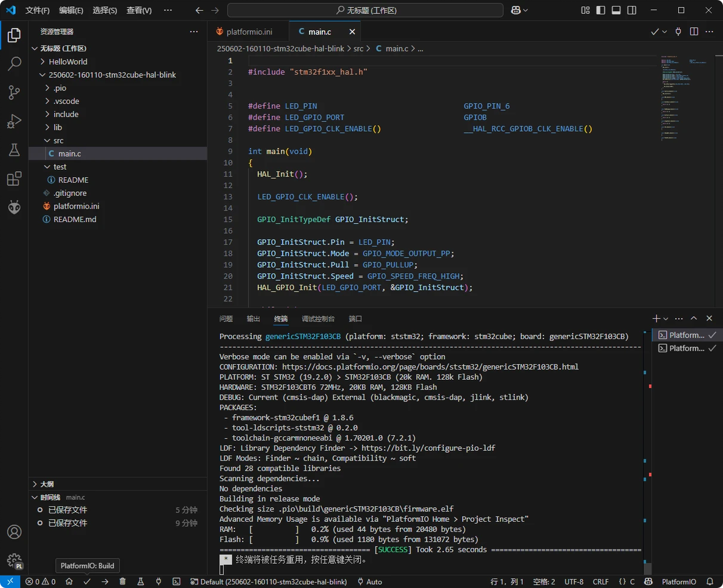The width and height of the screenshot is (723, 588).
Task: Click PlatformIO Home icon in status bar
Action: pos(69,581)
